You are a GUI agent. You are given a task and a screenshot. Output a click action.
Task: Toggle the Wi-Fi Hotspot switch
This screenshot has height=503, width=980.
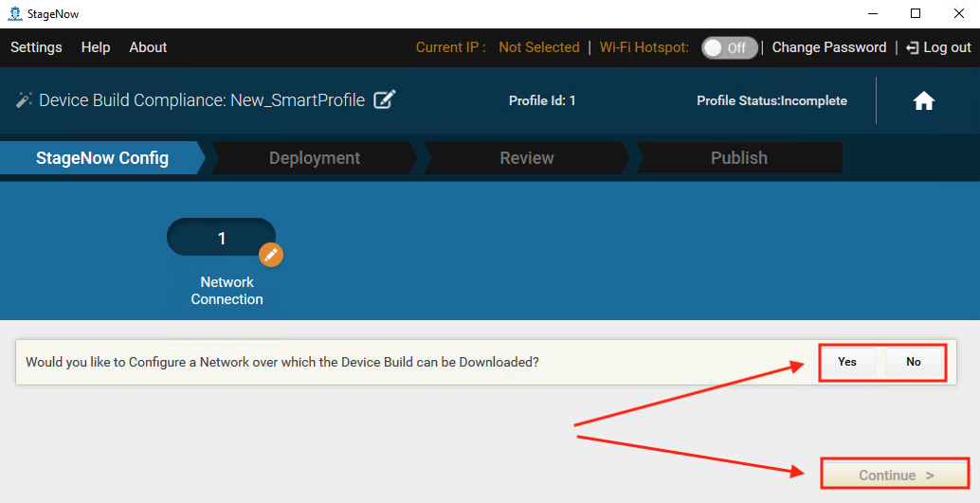729,47
